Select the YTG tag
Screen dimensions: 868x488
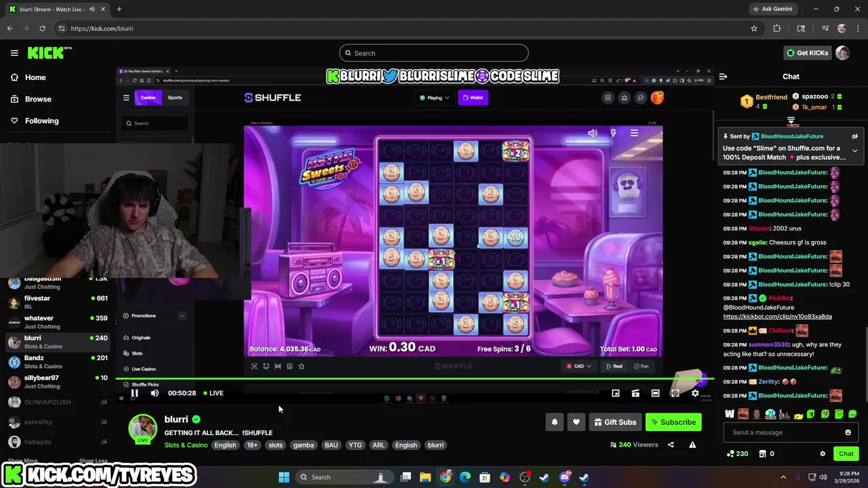355,445
